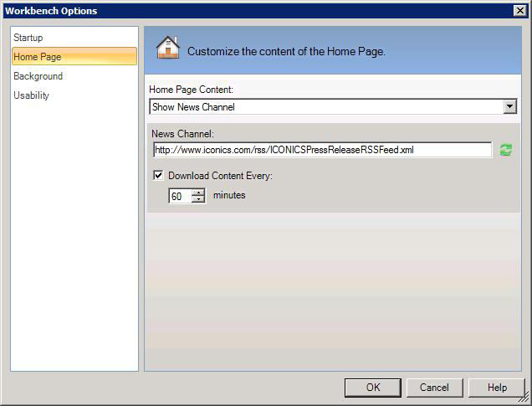Image resolution: width=532 pixels, height=406 pixels.
Task: Click the house icon in header
Action: (168, 48)
